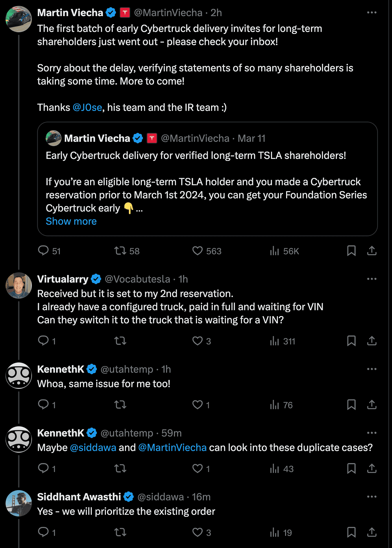Screen dimensions: 392x548
Task: Share Martin Viecha's main tweet
Action: click(372, 251)
